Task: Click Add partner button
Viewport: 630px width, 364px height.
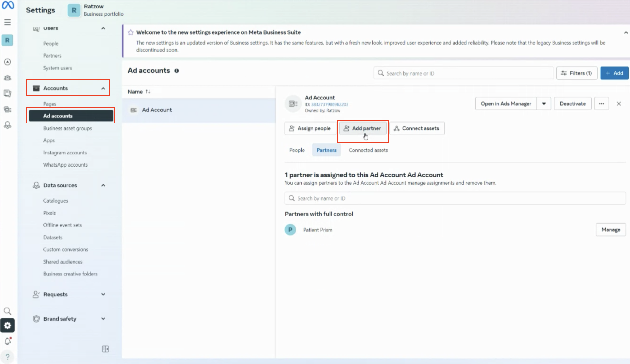Action: [362, 128]
